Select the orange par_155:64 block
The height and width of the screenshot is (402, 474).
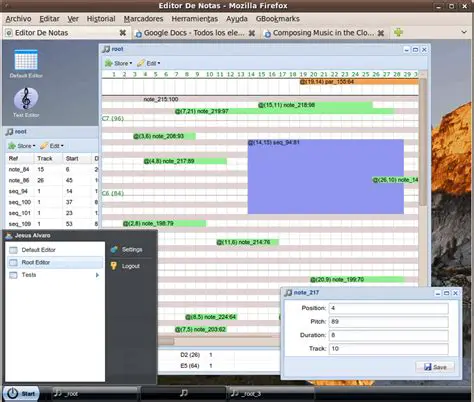point(359,82)
